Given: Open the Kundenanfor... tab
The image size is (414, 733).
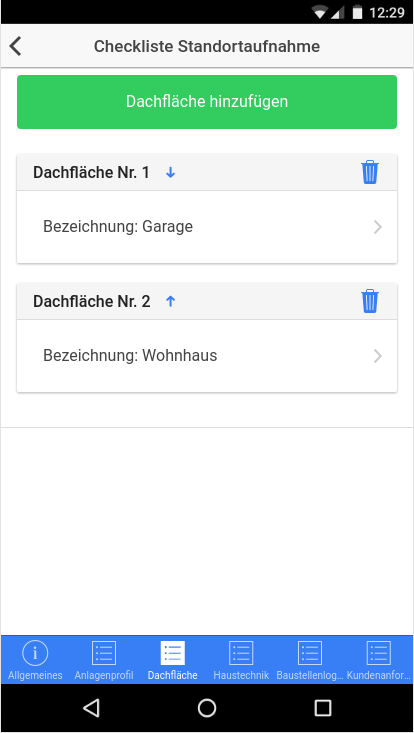Looking at the screenshot, I should pos(378,660).
